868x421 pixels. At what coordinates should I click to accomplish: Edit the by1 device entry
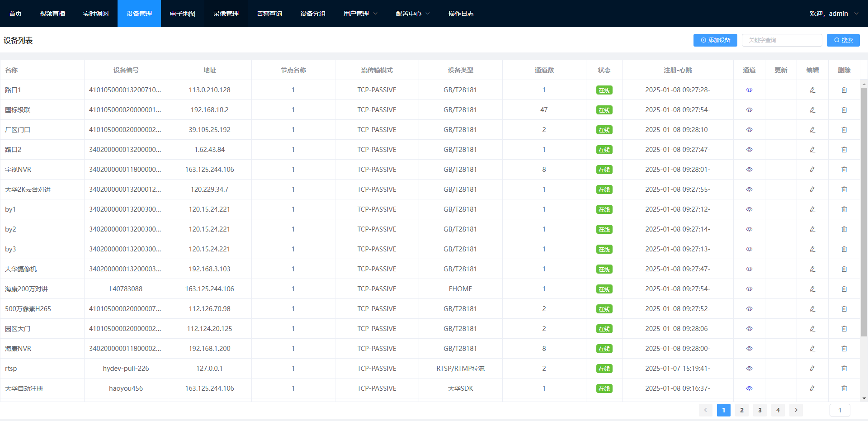812,209
